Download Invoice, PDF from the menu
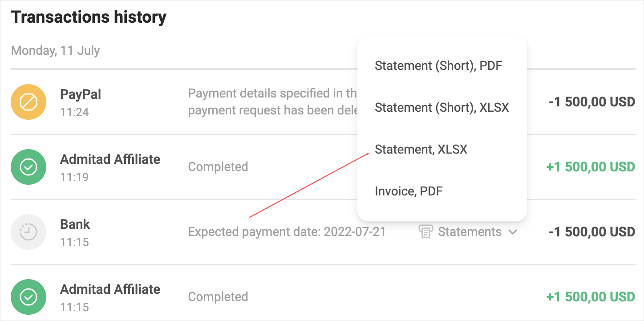 (409, 191)
